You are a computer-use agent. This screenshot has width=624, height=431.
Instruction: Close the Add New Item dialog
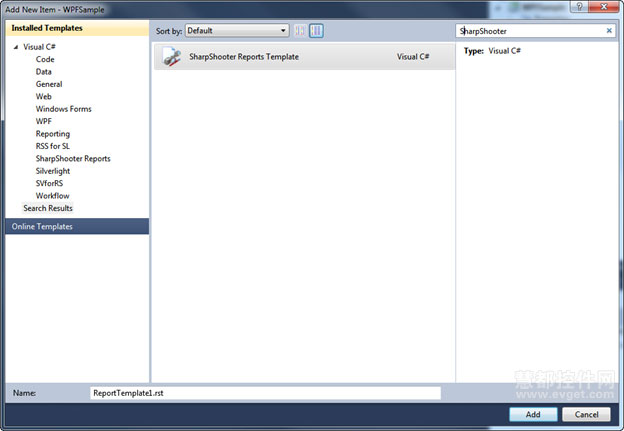[603, 6]
